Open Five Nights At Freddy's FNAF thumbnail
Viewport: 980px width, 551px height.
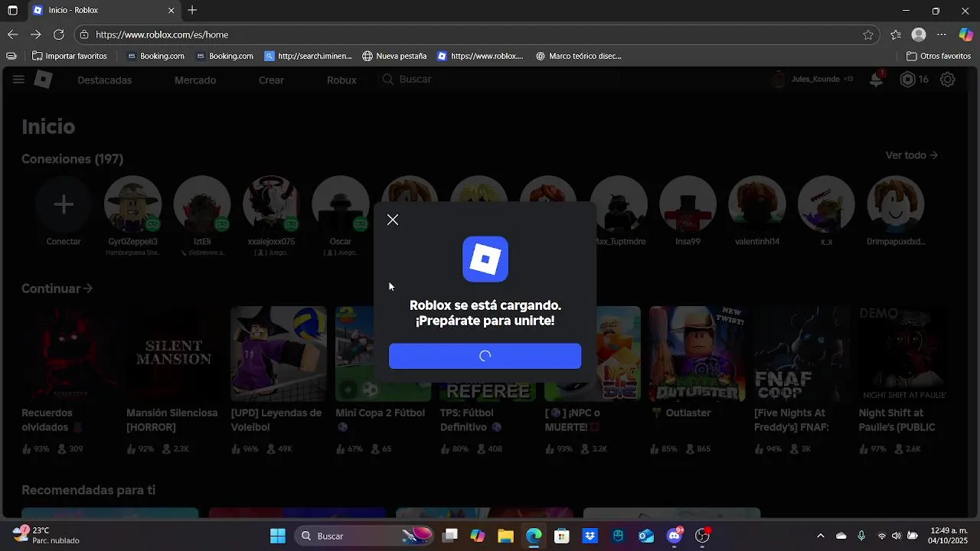coord(802,354)
